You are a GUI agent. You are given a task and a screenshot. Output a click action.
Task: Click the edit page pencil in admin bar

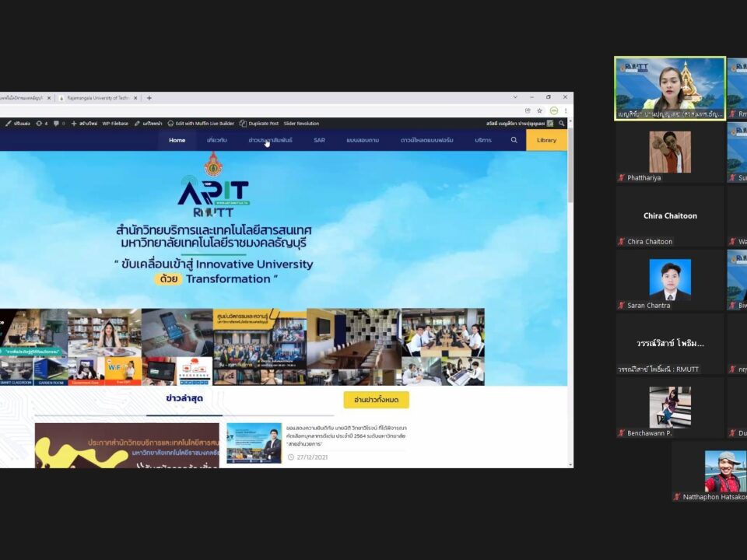pos(148,124)
